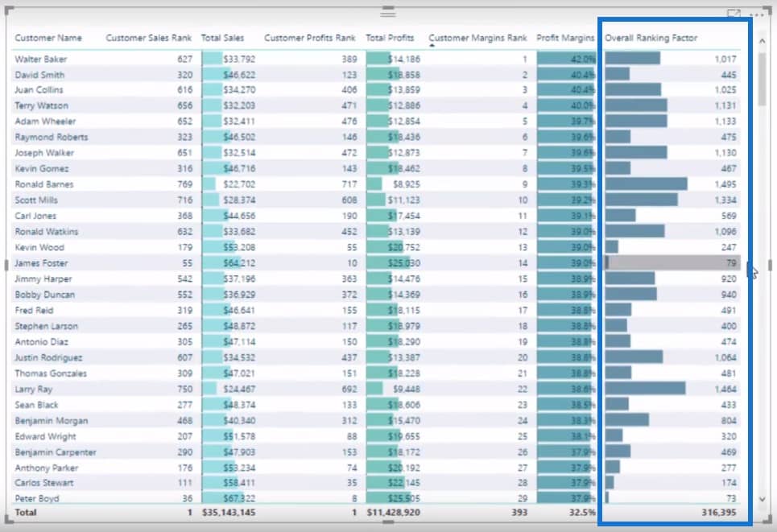Select Justin Rodriguez customer cell
777x532 pixels.
[48, 357]
